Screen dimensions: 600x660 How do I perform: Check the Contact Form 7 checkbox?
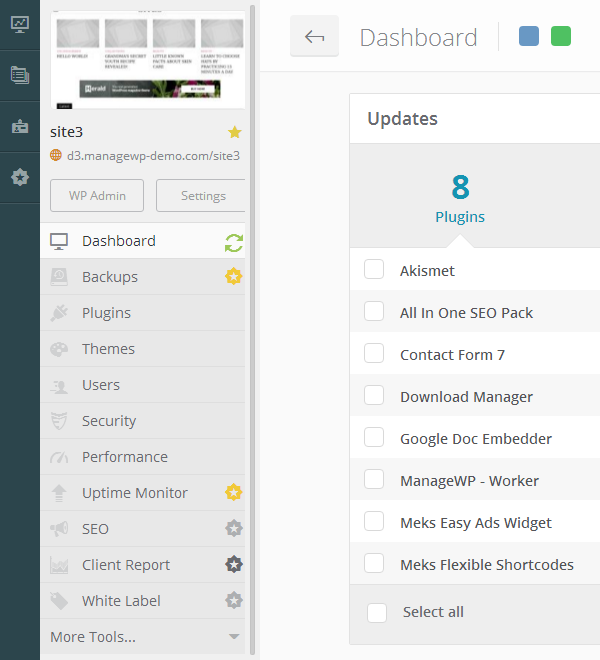(x=374, y=353)
